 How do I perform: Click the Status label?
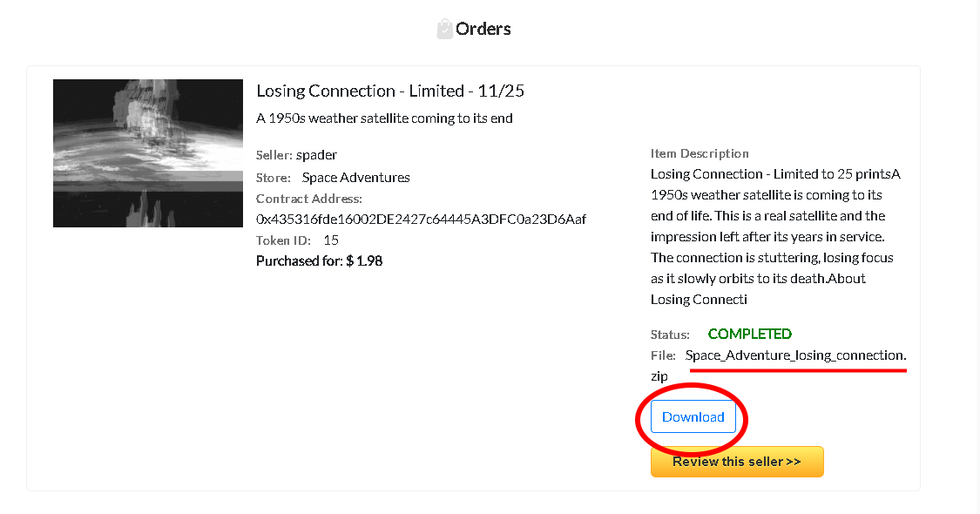pyautogui.click(x=670, y=335)
